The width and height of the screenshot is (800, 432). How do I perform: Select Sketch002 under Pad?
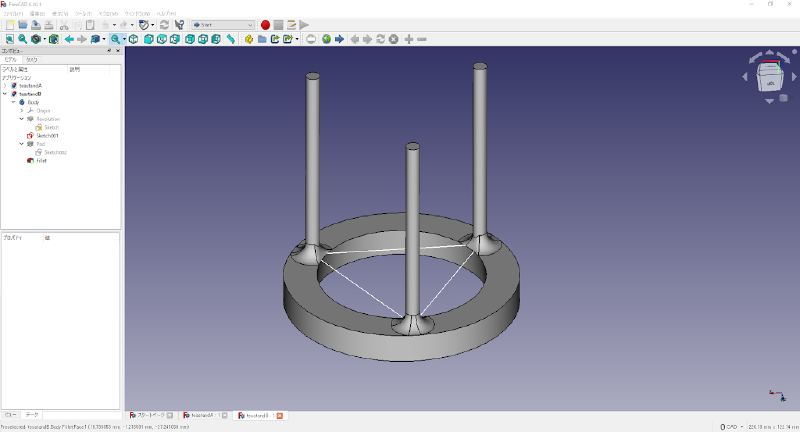55,153
